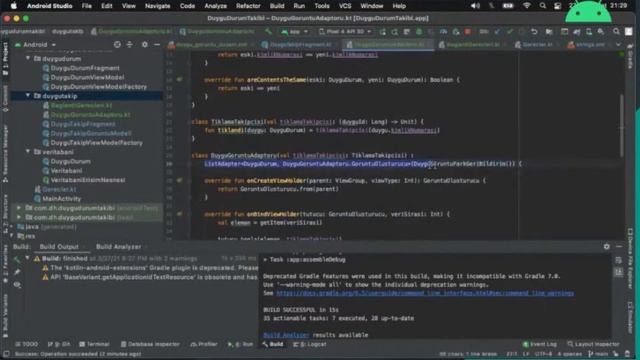This screenshot has height=360, width=640.
Task: Select DuyguTakipFragment in the tree
Action: (82, 124)
